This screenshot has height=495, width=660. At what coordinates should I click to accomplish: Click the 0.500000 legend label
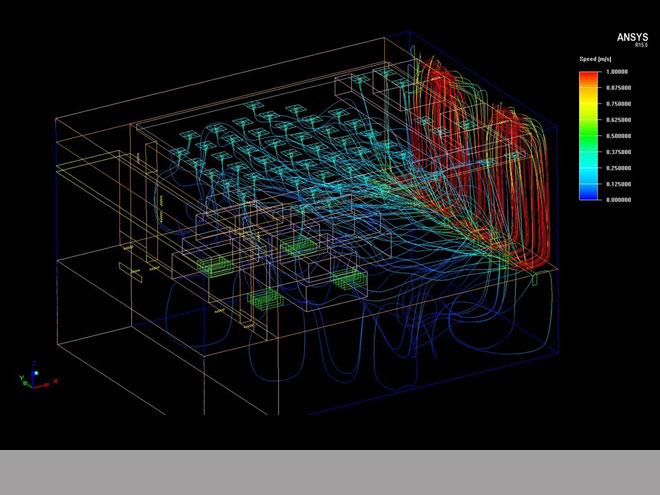coord(622,136)
